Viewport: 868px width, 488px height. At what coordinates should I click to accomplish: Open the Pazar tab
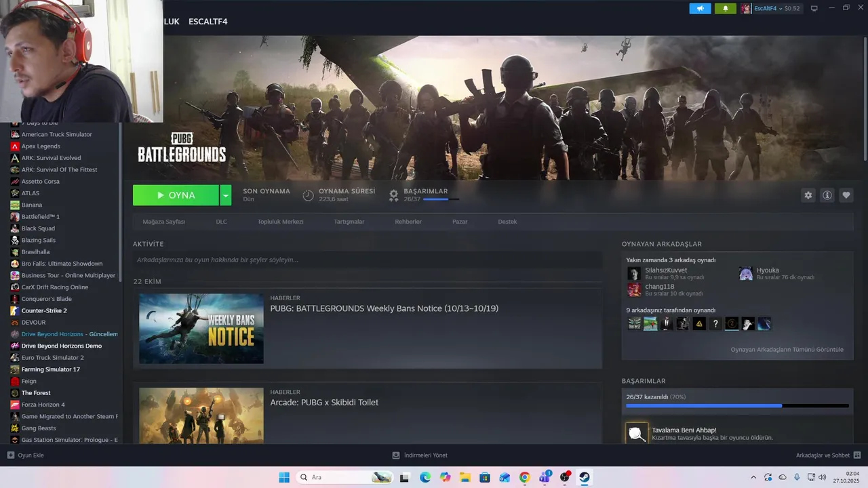[460, 222]
